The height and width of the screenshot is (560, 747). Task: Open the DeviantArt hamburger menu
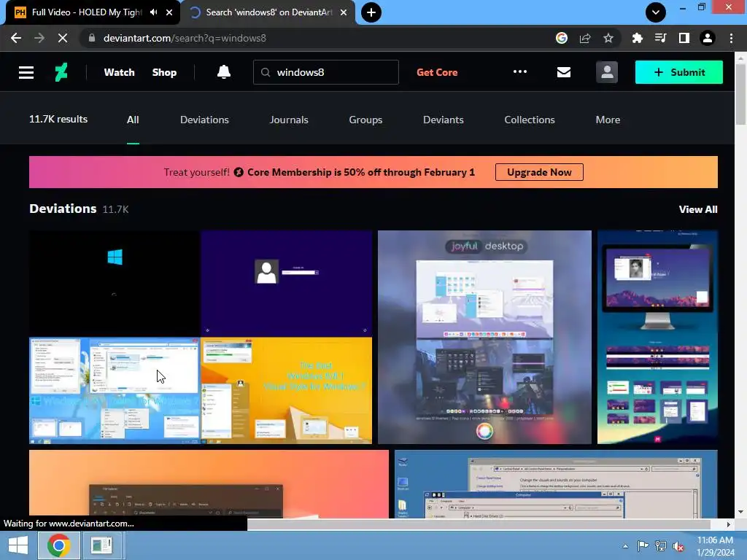[26, 72]
